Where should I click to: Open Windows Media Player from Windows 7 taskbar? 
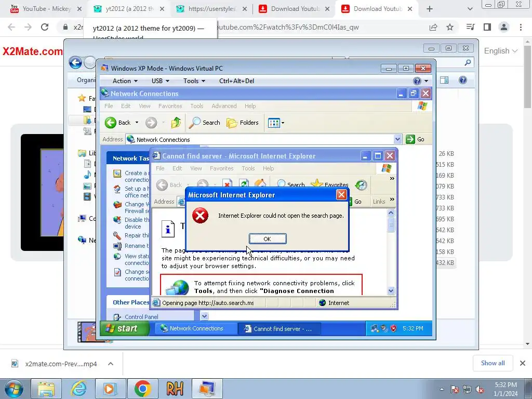tap(110, 389)
